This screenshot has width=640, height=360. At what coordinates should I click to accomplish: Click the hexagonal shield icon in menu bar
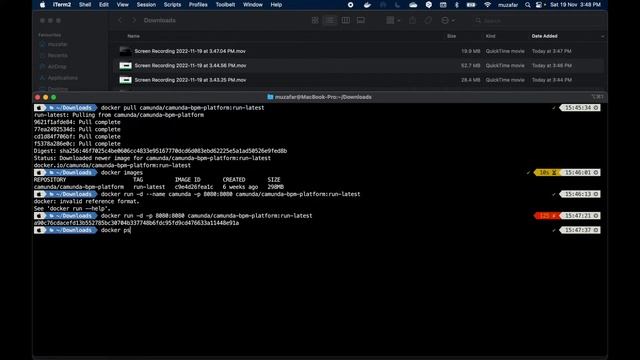429,5
